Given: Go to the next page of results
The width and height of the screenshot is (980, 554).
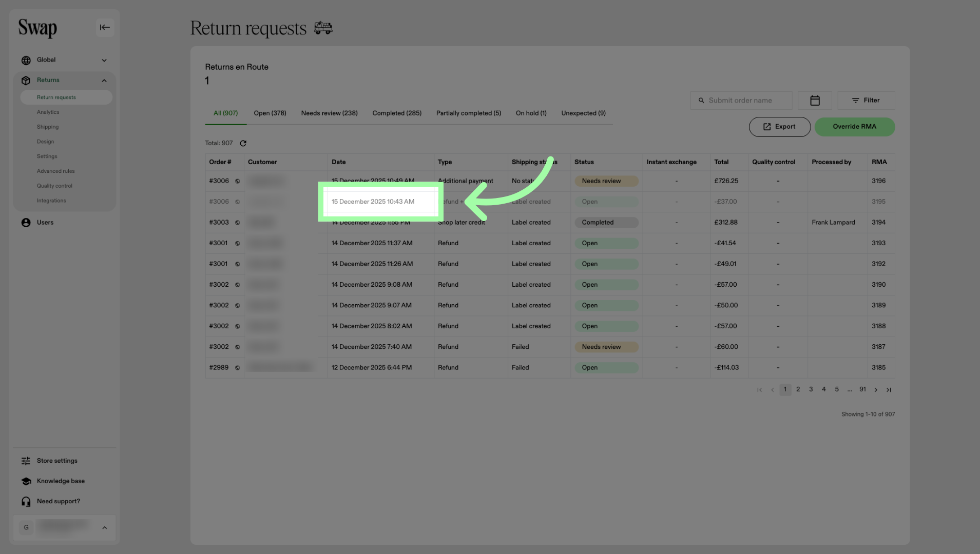Looking at the screenshot, I should click(876, 390).
